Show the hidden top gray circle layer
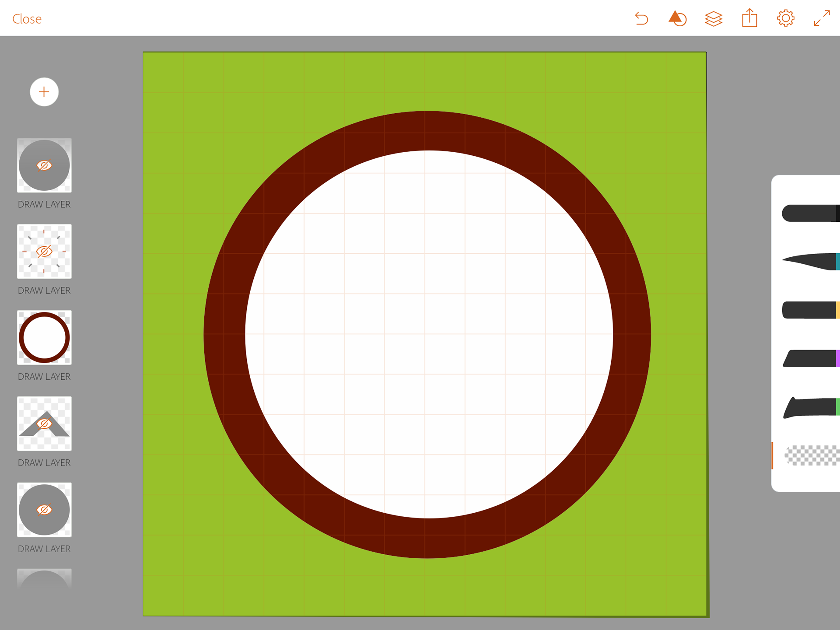840x630 pixels. click(x=44, y=165)
